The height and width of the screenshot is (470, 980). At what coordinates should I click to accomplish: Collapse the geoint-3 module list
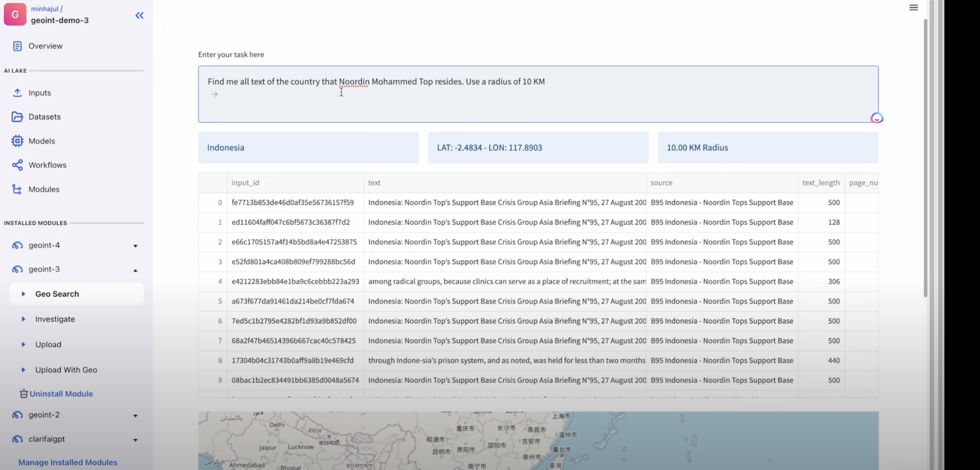[x=136, y=270]
